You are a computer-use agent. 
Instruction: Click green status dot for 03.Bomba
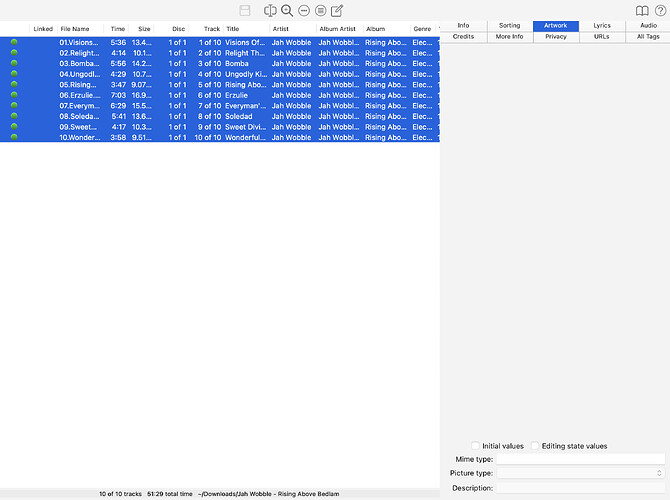click(x=14, y=63)
